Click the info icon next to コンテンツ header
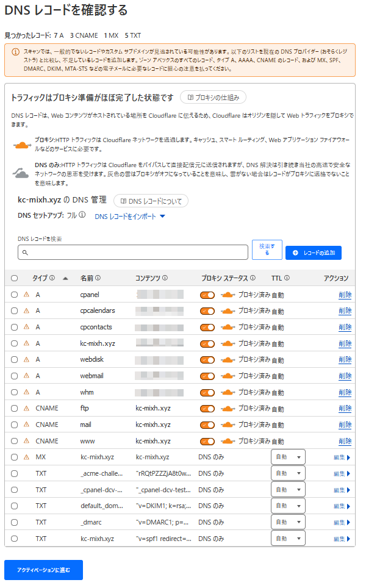 (165, 278)
